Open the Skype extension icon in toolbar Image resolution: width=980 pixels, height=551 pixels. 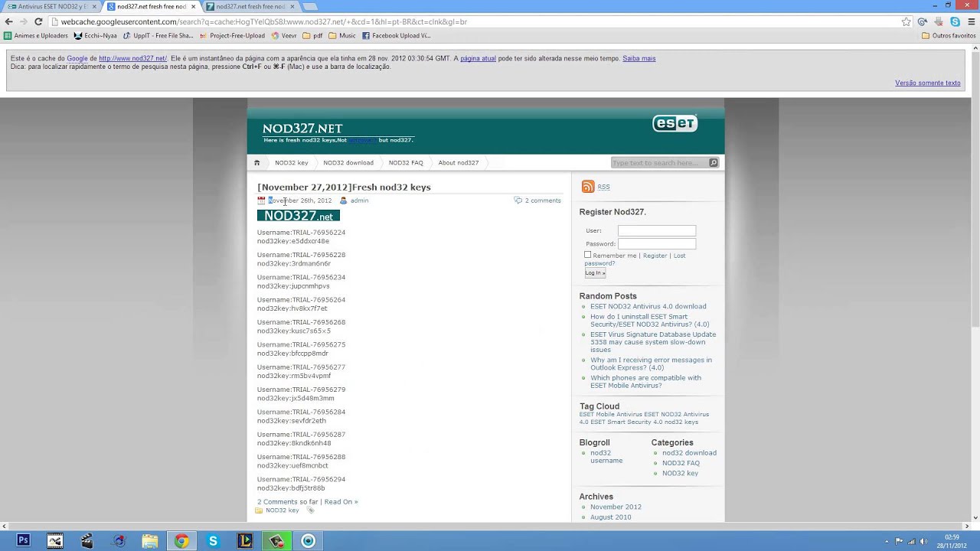[955, 21]
